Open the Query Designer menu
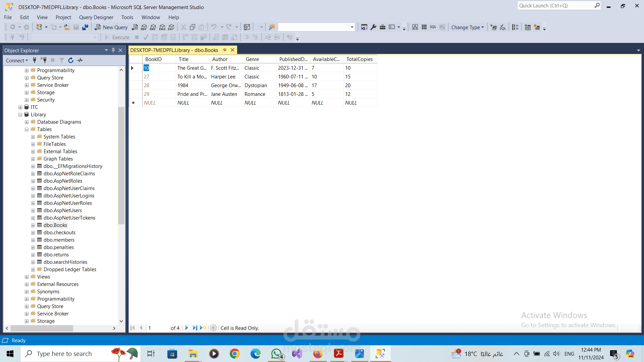Viewport: 644px width, 362px height. point(96,17)
